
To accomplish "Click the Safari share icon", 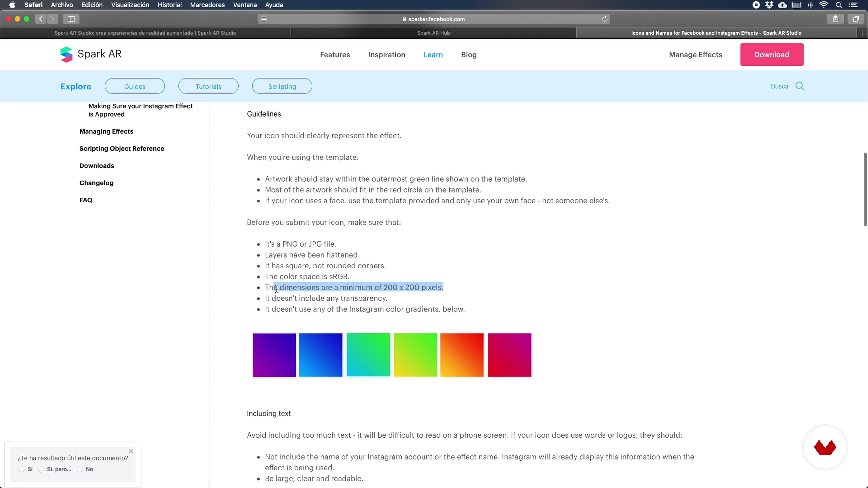I will coord(835,19).
